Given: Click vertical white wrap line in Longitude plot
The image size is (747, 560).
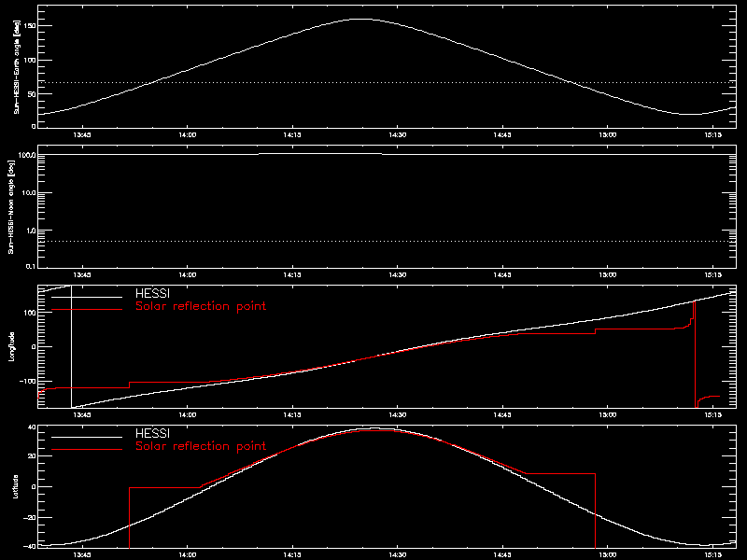Looking at the screenshot, I should click(x=72, y=346).
